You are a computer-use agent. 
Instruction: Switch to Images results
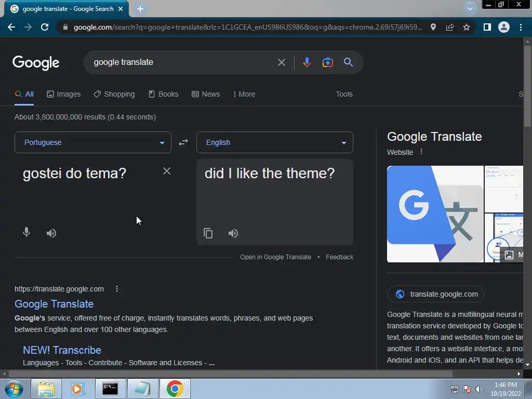pos(64,95)
